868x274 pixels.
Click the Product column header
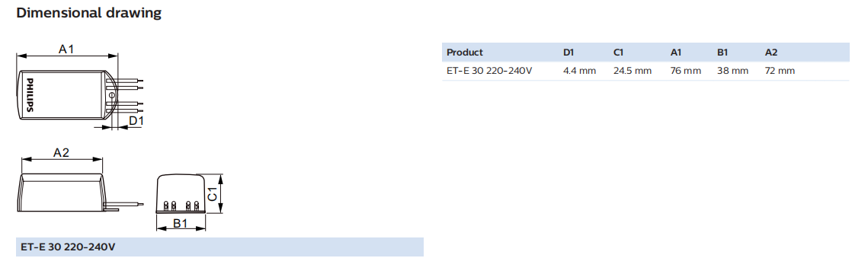[464, 53]
